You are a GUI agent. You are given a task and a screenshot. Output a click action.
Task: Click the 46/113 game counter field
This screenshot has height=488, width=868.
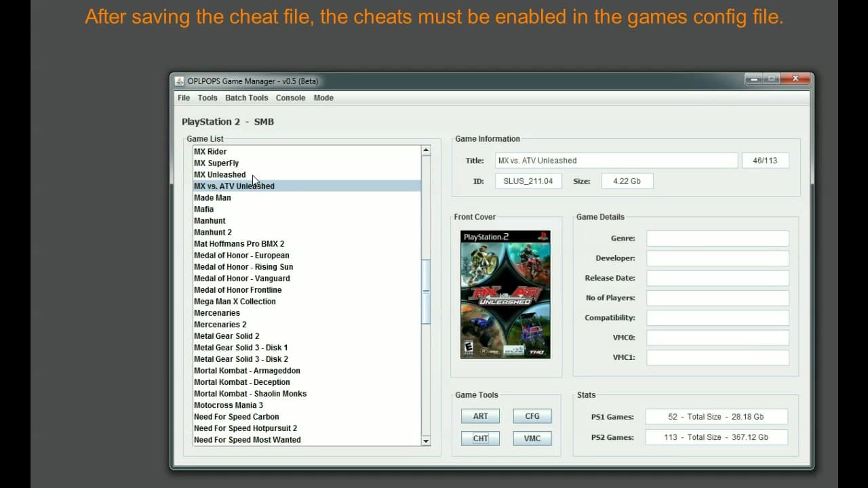coord(765,161)
